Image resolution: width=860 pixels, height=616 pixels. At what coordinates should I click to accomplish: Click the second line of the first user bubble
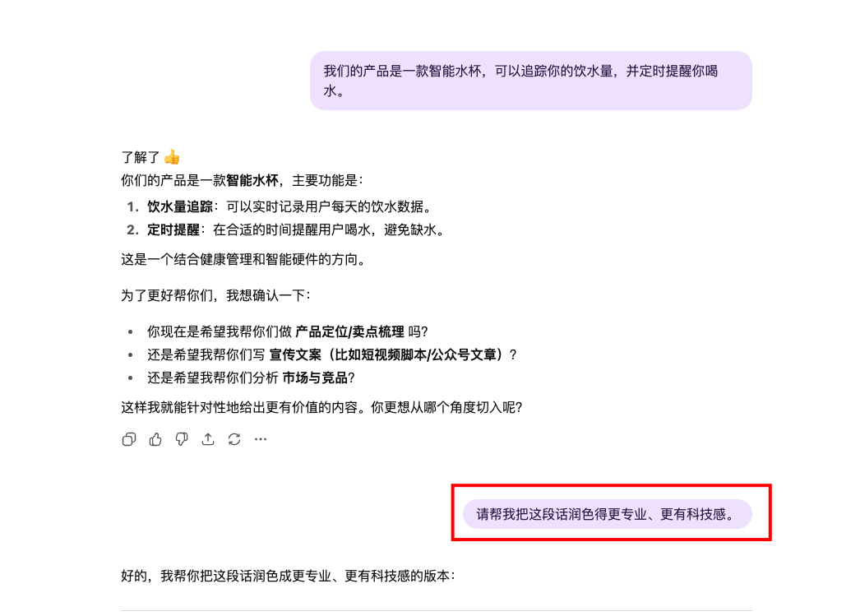click(334, 91)
